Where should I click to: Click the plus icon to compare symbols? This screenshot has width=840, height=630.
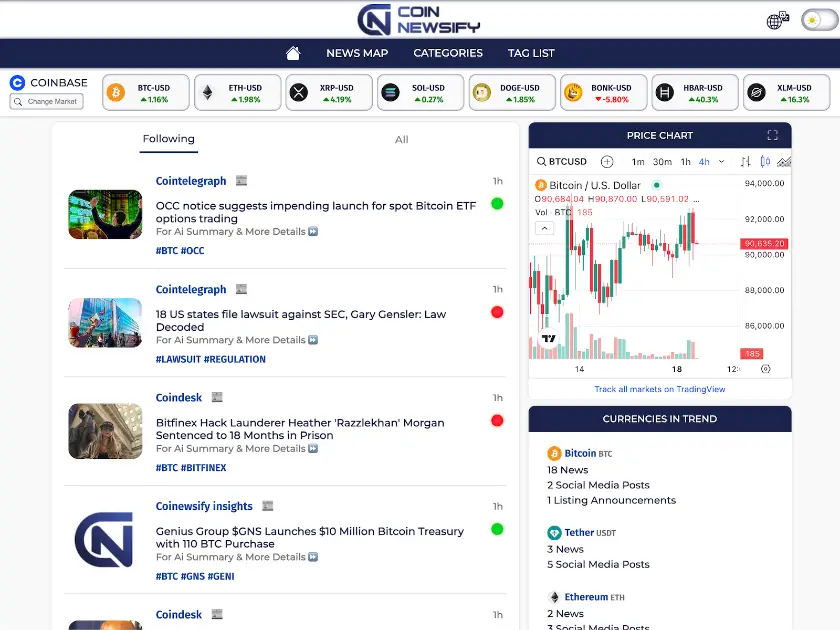point(607,161)
